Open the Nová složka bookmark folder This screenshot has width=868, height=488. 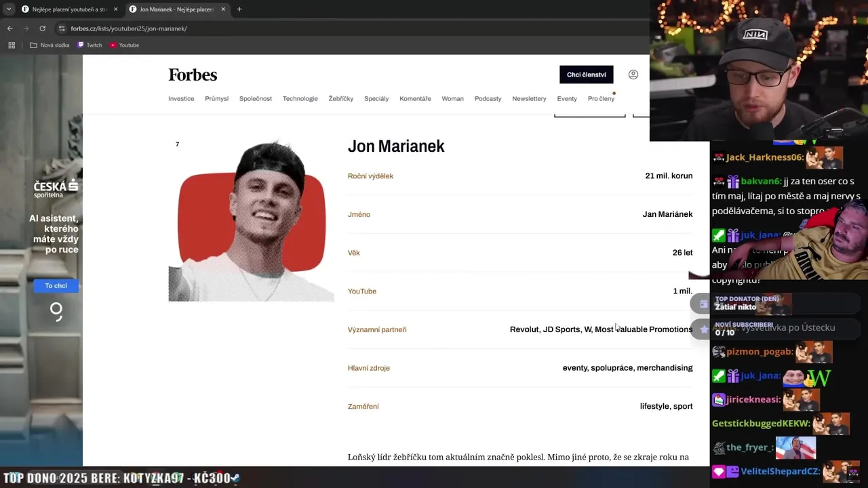(50, 45)
